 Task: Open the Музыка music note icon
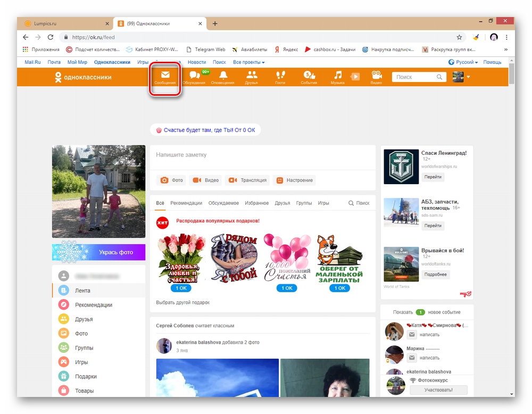click(337, 77)
